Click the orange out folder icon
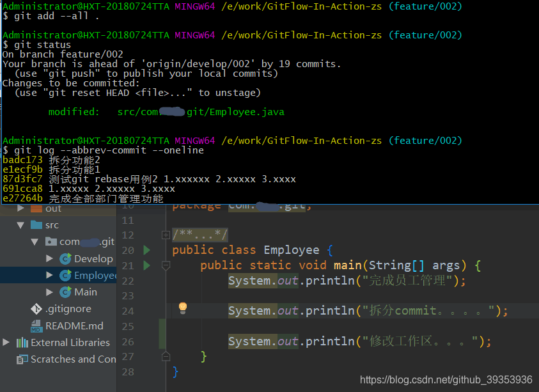This screenshot has height=392, width=539. pyautogui.click(x=36, y=208)
